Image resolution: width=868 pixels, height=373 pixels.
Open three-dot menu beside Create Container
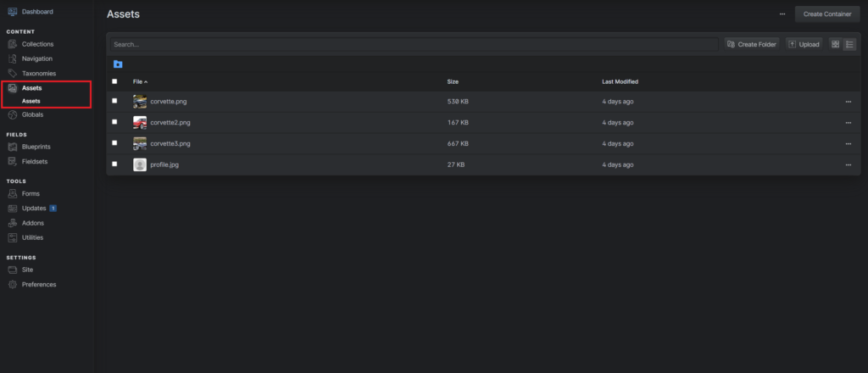pyautogui.click(x=782, y=14)
